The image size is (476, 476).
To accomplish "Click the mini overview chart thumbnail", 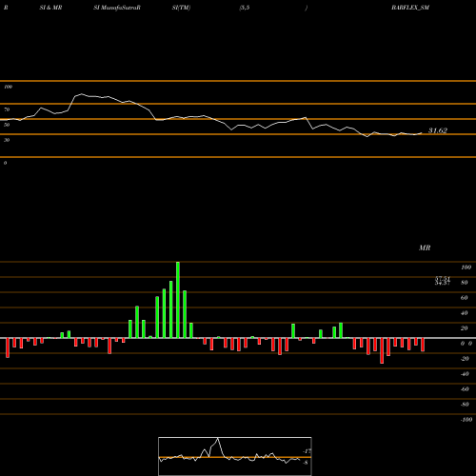I will click(235, 456).
